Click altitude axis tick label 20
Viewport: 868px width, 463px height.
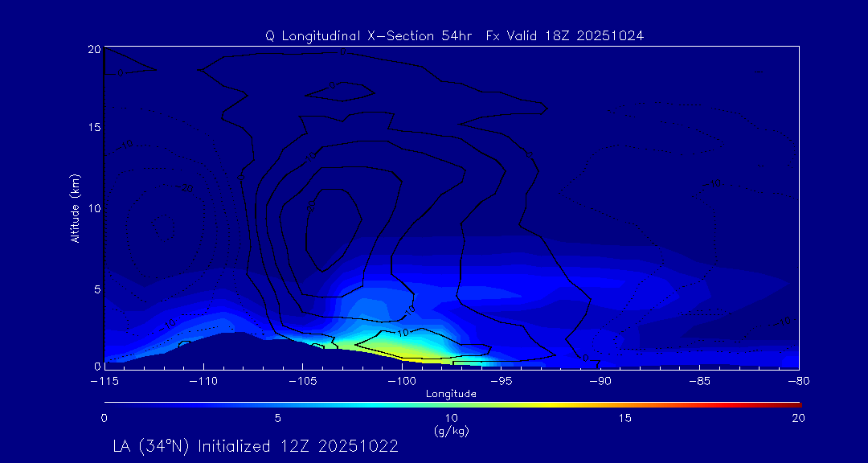(93, 49)
